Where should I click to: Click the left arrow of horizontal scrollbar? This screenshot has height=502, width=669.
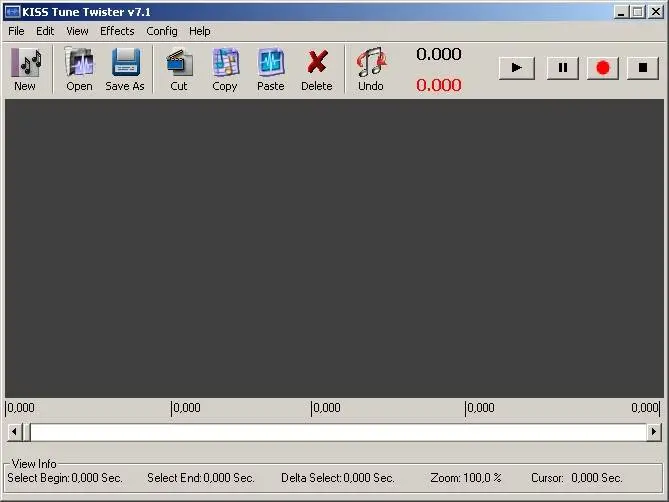(14, 432)
